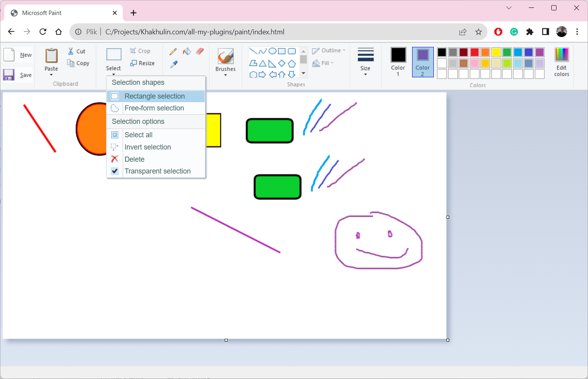This screenshot has width=588, height=379.
Task: Select the Fill with color tool
Action: click(187, 51)
